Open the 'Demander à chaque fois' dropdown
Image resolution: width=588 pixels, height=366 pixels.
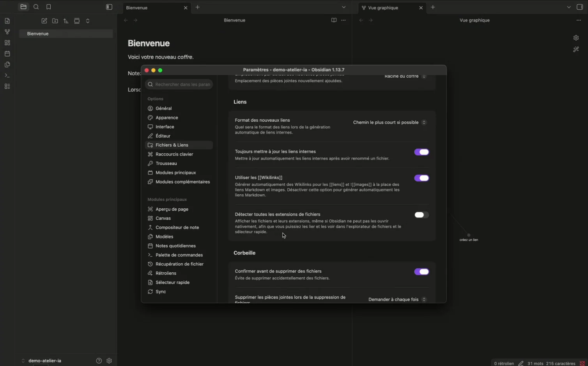pos(397,300)
